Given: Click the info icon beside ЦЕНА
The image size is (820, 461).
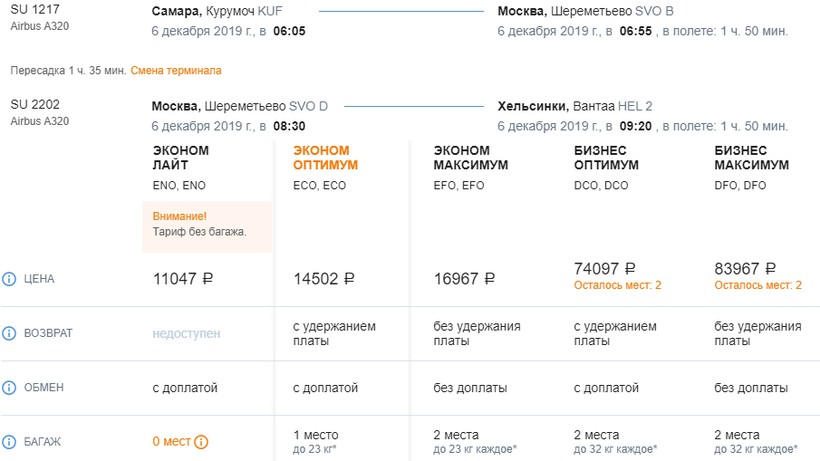Looking at the screenshot, I should click(x=9, y=279).
